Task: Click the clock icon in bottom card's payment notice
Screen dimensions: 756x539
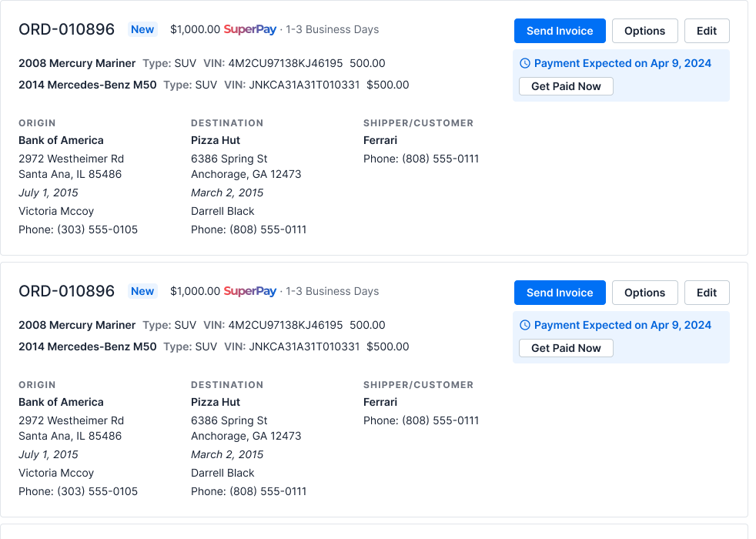Action: [x=525, y=325]
